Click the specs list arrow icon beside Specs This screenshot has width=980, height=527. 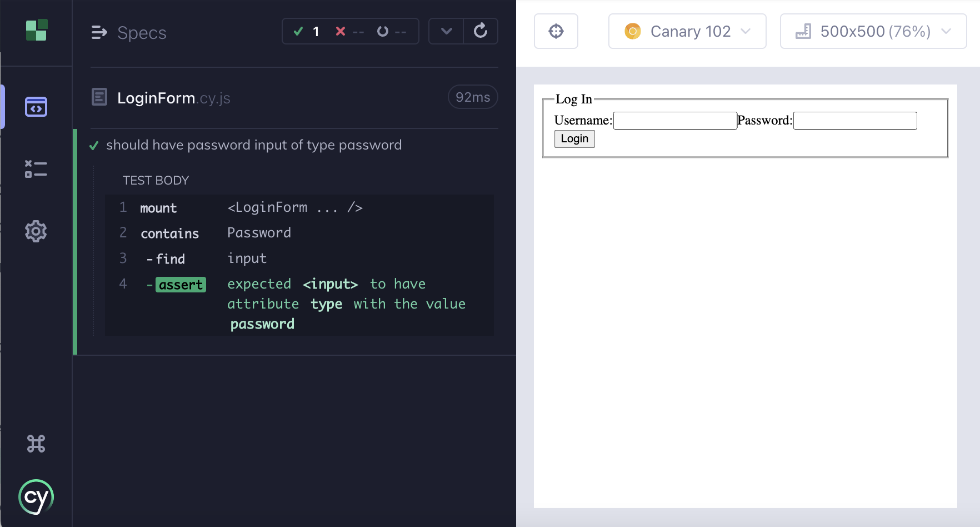[x=100, y=32]
